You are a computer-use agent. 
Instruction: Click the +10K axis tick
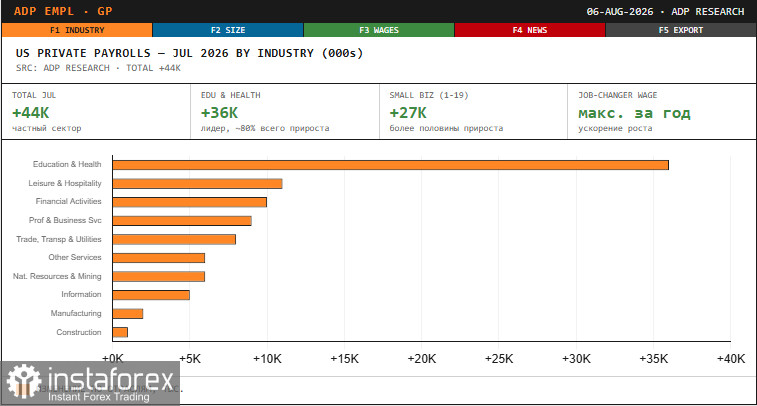point(267,359)
